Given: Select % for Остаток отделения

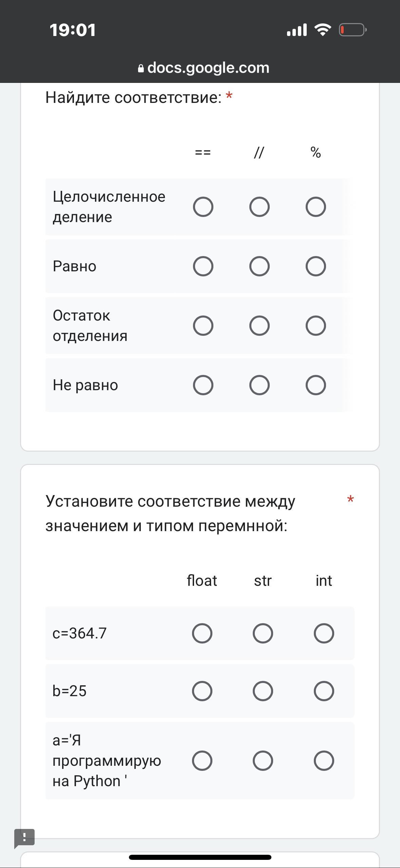Looking at the screenshot, I should point(316,326).
